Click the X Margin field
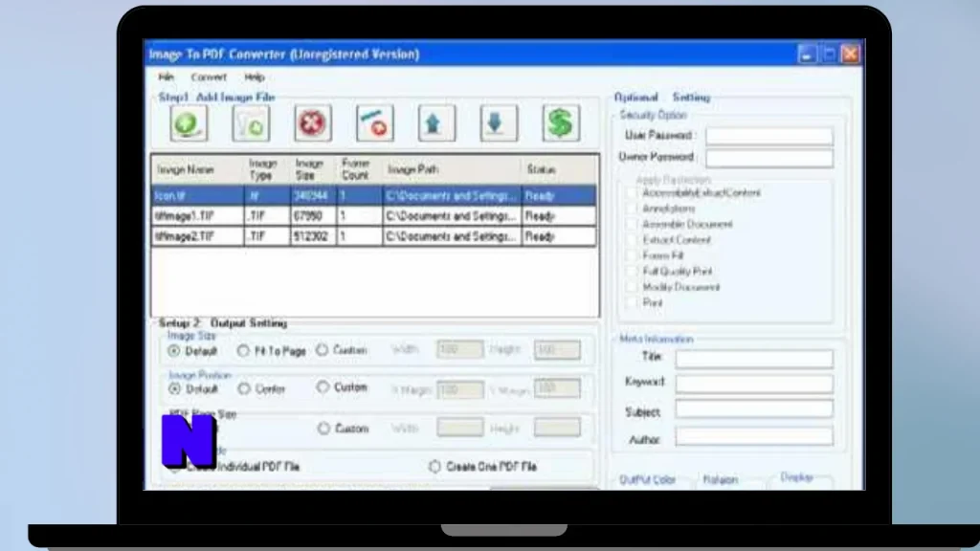 460,390
